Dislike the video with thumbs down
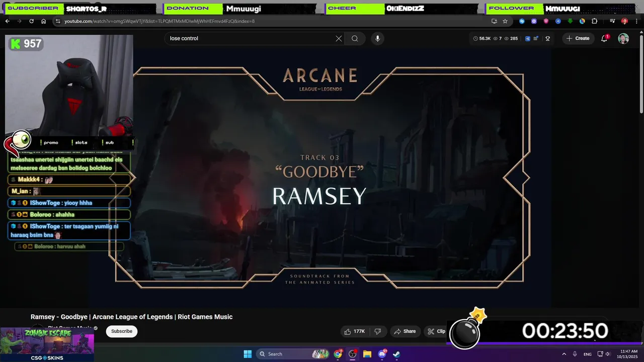The height and width of the screenshot is (362, 644). pos(378,331)
